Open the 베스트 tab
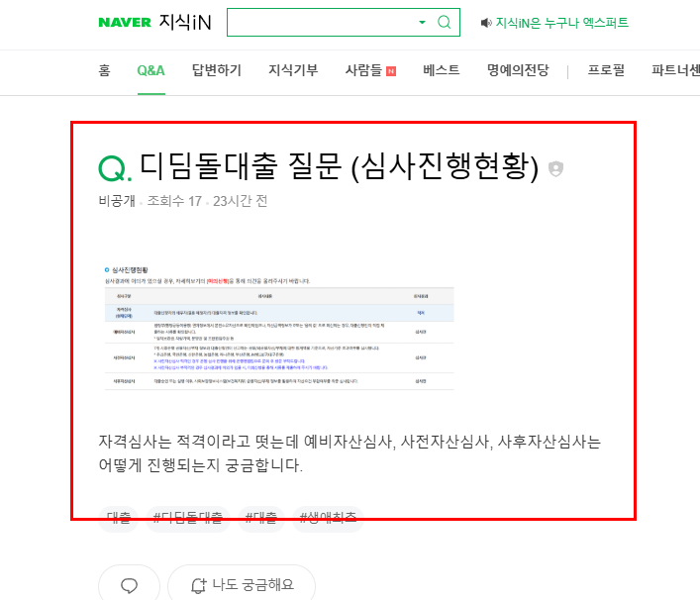Image resolution: width=700 pixels, height=600 pixels. pos(441,70)
